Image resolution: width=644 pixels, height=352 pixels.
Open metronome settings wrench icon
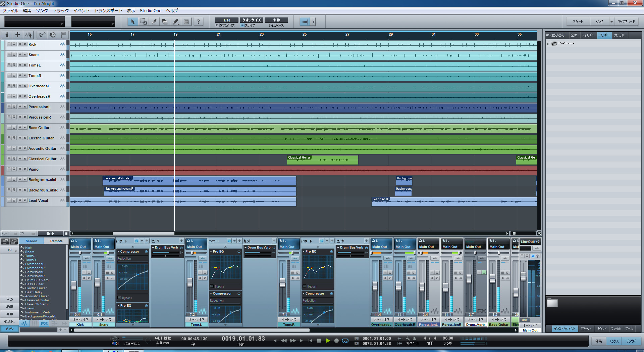pyautogui.click(x=408, y=339)
